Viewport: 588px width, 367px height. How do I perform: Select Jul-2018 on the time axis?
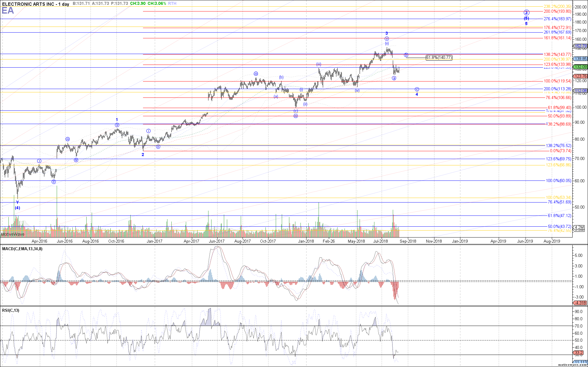click(x=381, y=241)
